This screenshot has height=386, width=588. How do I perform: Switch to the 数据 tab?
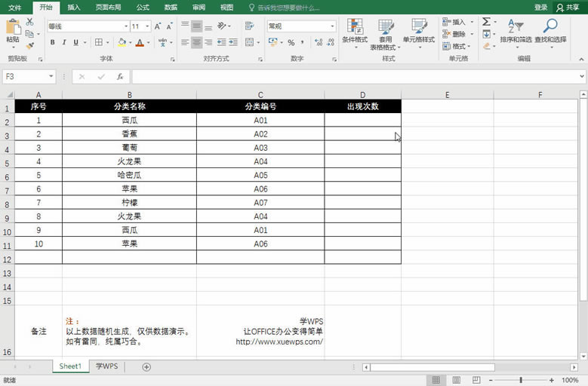[171, 8]
